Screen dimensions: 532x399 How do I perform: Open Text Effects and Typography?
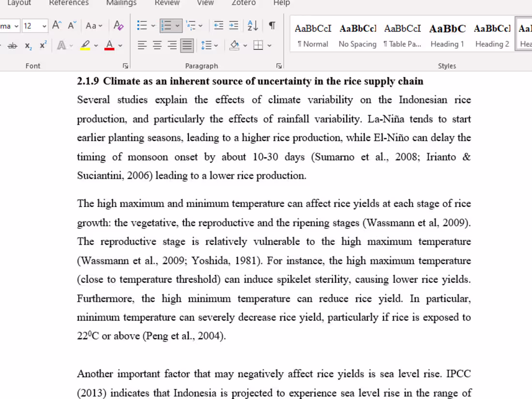pyautogui.click(x=62, y=45)
